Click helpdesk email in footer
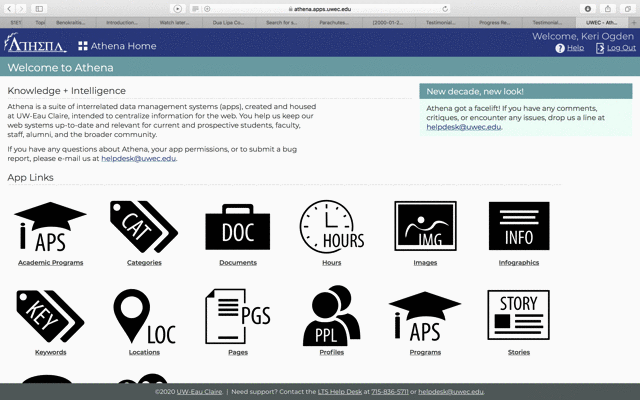This screenshot has width=640, height=400. (x=451, y=392)
